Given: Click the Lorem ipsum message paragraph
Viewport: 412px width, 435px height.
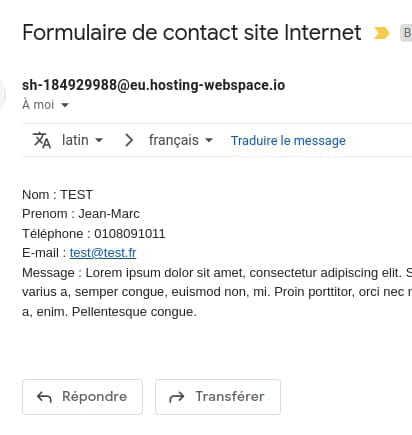Looking at the screenshot, I should 217,292.
